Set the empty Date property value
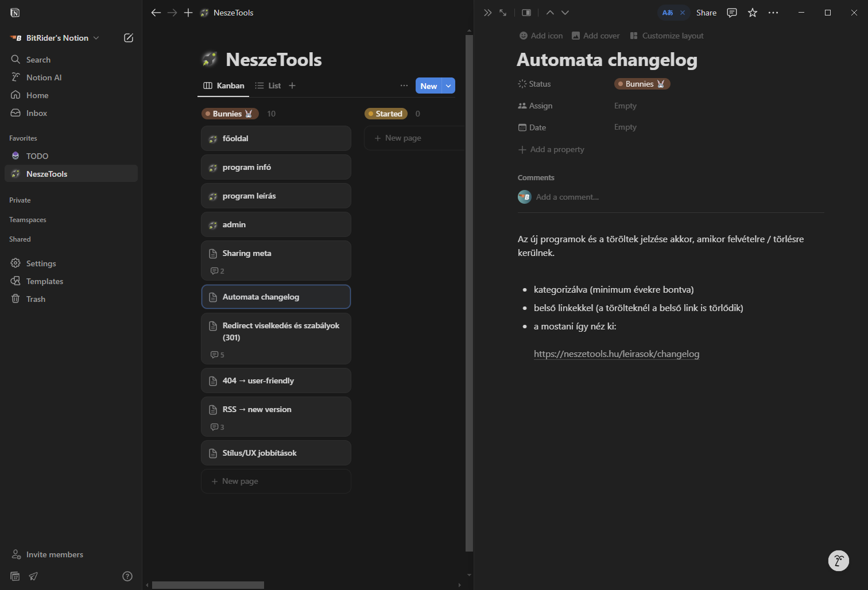 [625, 127]
